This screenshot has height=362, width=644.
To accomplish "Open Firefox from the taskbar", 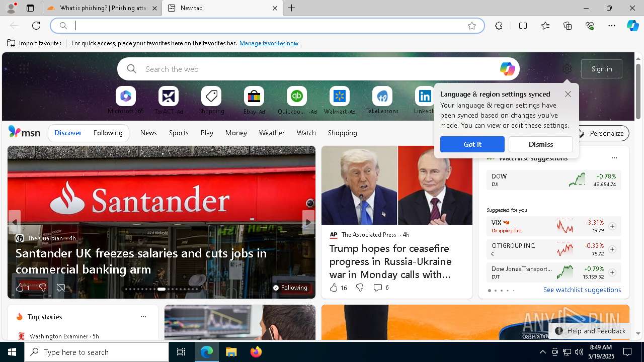I will pyautogui.click(x=256, y=352).
